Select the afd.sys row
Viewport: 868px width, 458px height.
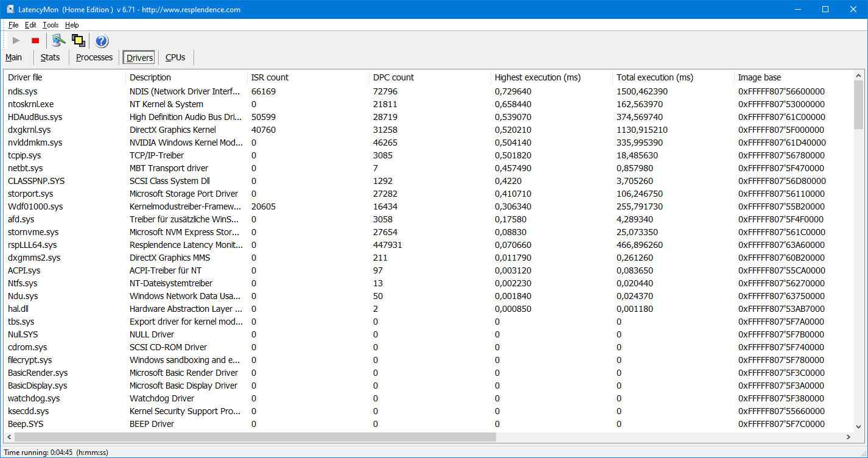[429, 219]
